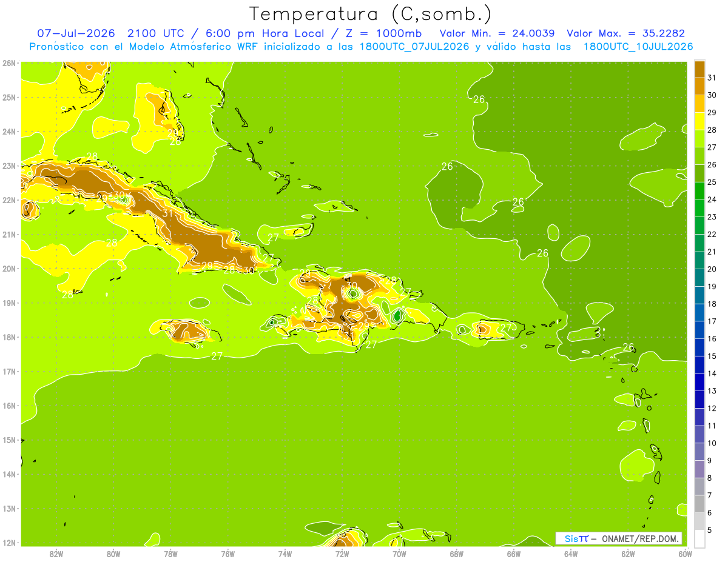Select the deep blue swatch between legend 13 and 14
Screen dimensions: 728x562
pyautogui.click(x=699, y=382)
